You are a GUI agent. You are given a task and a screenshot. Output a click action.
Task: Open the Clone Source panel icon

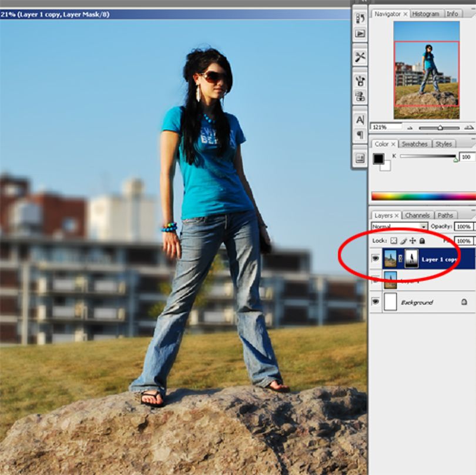360,96
